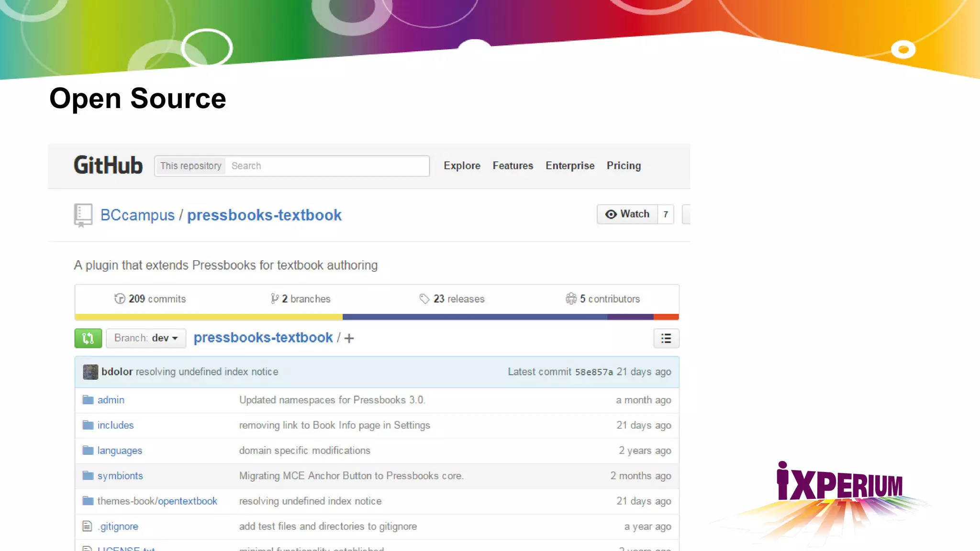Open the Enterprise menu item
Image resolution: width=980 pixels, height=551 pixels.
[x=570, y=165]
